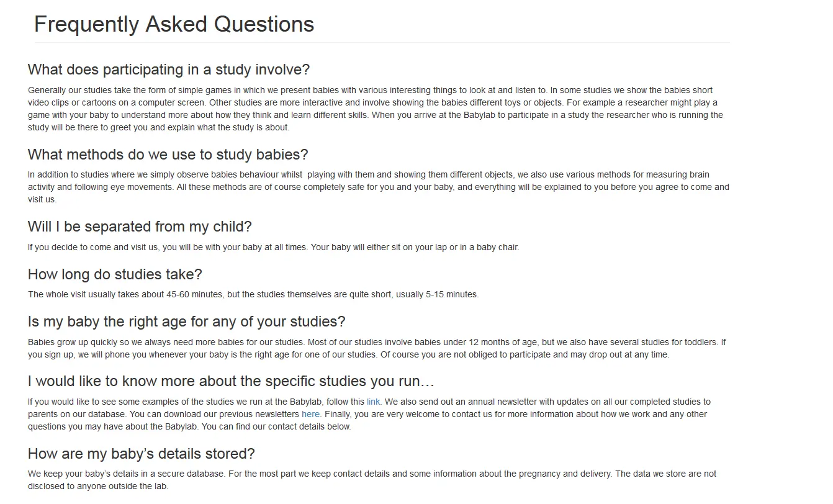Follow the 'link' to study examples
Viewport: 833px width, 504px height.
click(x=373, y=402)
